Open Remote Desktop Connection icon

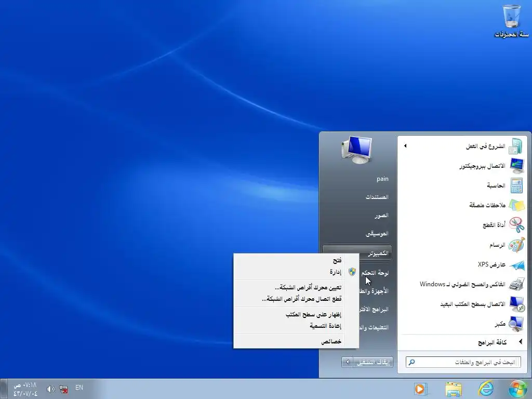pyautogui.click(x=517, y=304)
